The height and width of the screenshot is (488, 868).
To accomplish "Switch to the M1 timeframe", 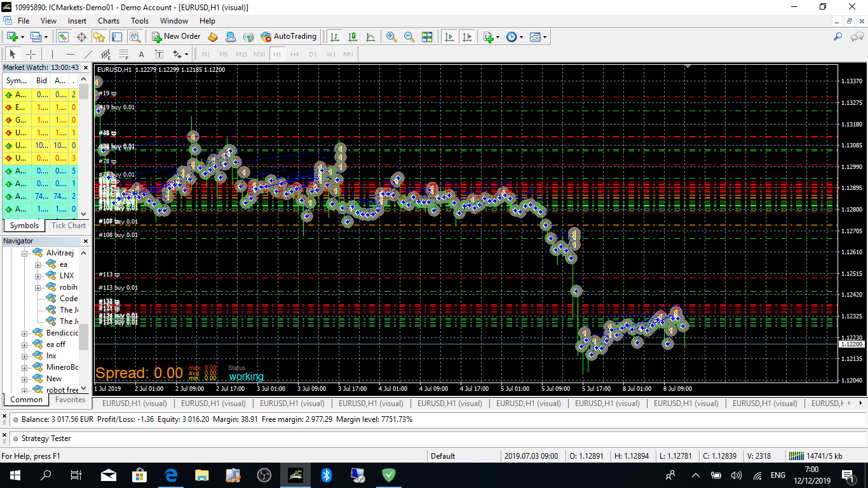I will click(x=206, y=55).
